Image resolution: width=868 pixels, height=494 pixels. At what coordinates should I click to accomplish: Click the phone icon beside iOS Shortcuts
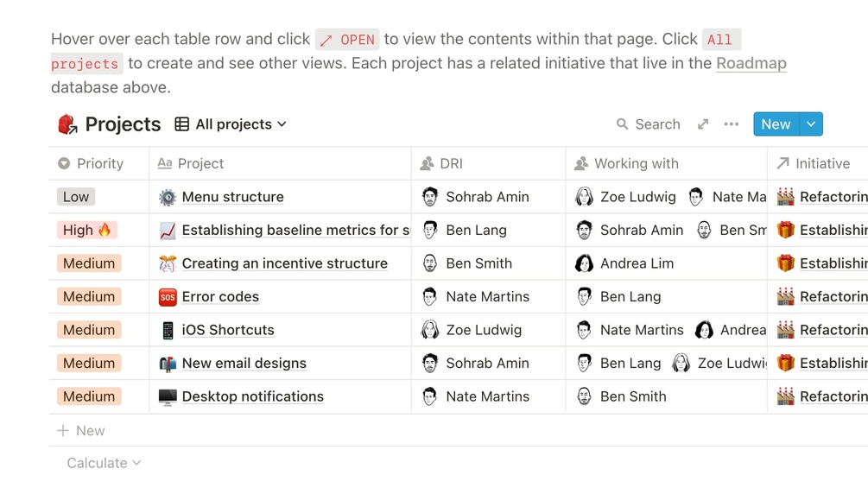[x=168, y=330]
